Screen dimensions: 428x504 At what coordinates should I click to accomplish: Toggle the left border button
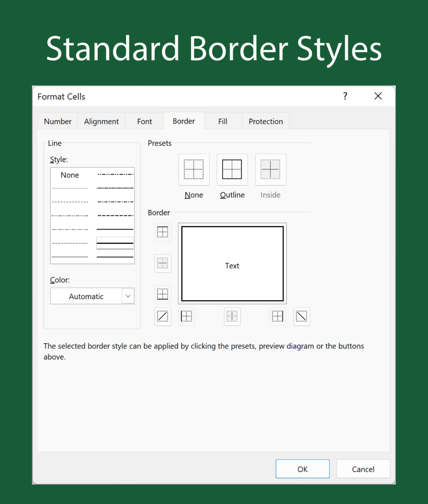tap(186, 316)
